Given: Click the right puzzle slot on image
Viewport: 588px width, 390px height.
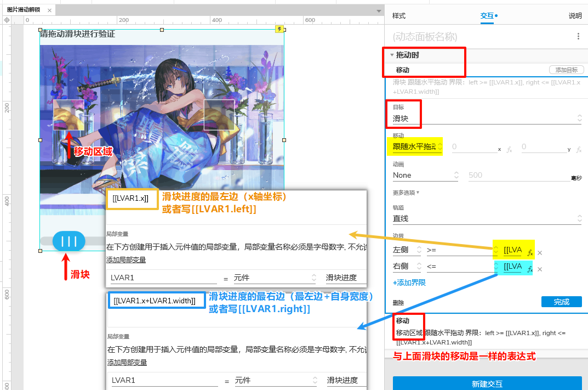Looking at the screenshot, I should click(x=219, y=115).
